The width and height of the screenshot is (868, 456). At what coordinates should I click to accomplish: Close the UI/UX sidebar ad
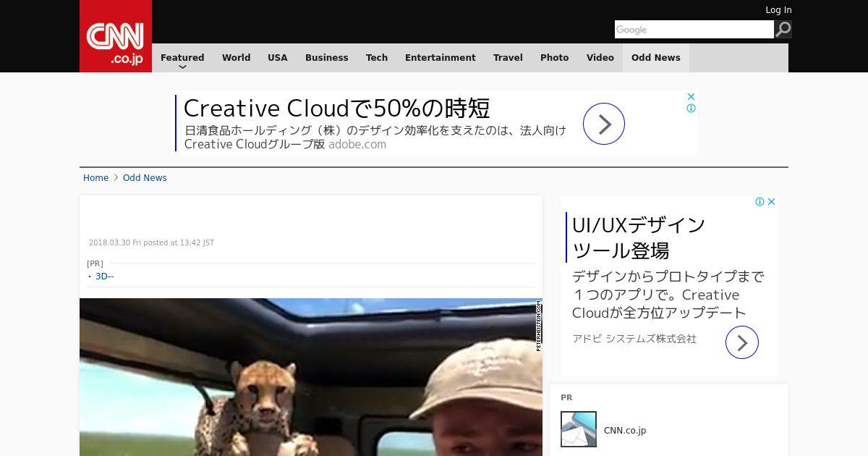click(772, 202)
